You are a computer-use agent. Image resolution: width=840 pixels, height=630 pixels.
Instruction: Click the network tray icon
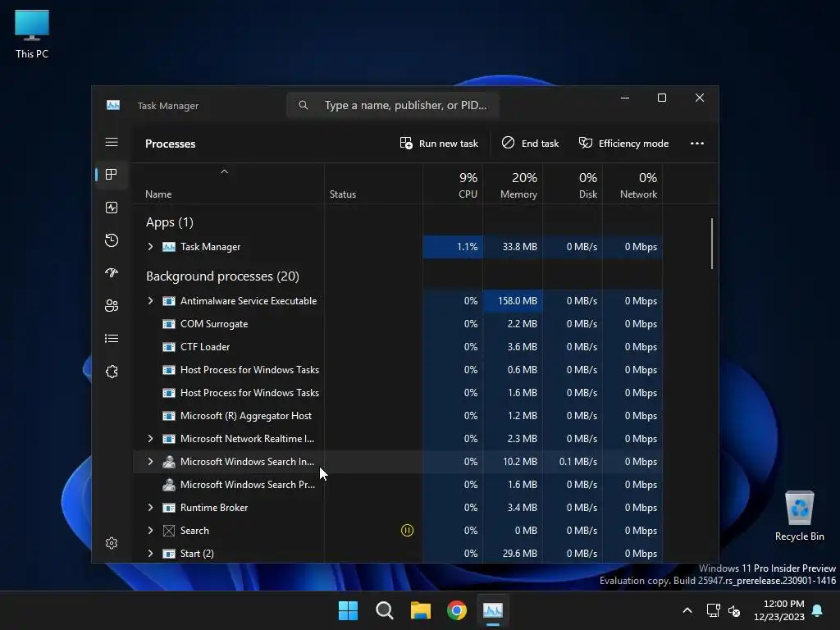point(713,610)
